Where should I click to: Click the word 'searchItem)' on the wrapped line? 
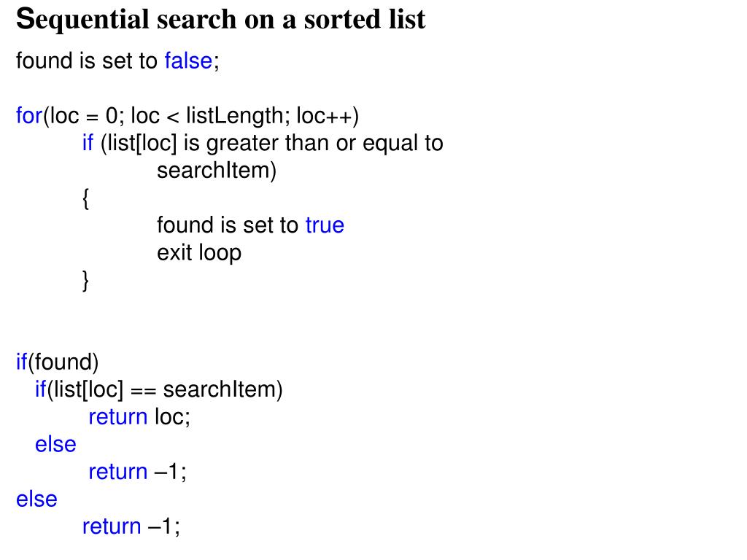coord(217,171)
